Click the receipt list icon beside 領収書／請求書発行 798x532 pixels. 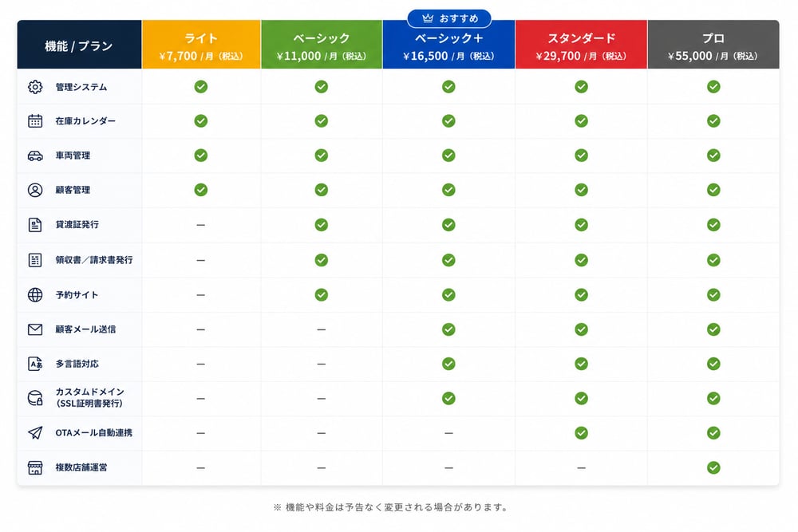pyautogui.click(x=35, y=260)
